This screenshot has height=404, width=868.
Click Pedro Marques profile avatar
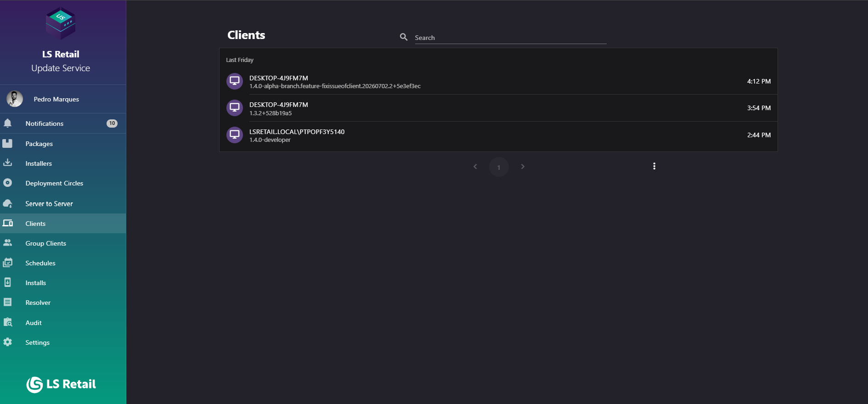15,99
